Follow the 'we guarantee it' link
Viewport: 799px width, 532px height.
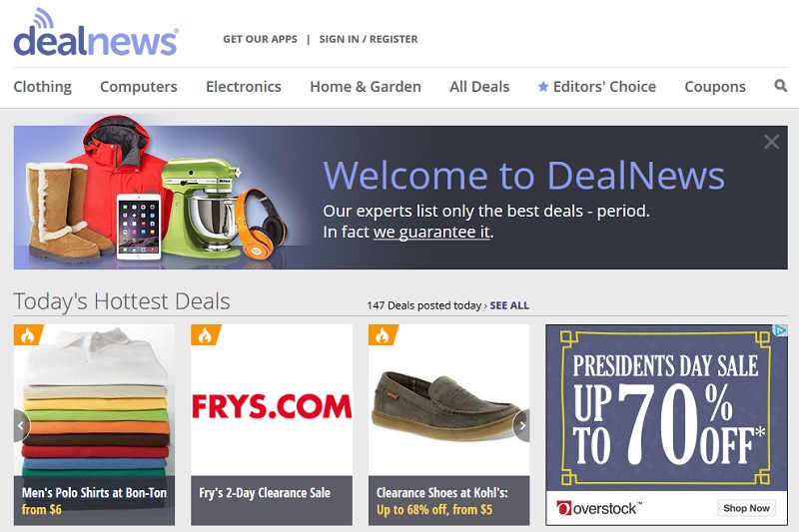coord(431,233)
